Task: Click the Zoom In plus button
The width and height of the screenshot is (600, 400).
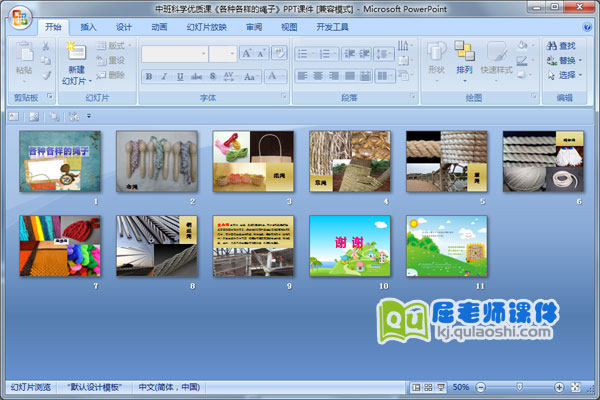Action: (559, 387)
